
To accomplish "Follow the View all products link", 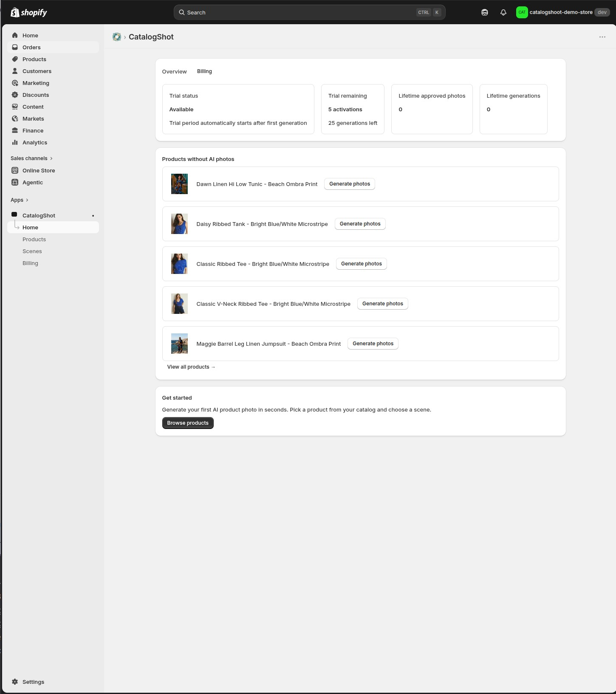I will (191, 367).
